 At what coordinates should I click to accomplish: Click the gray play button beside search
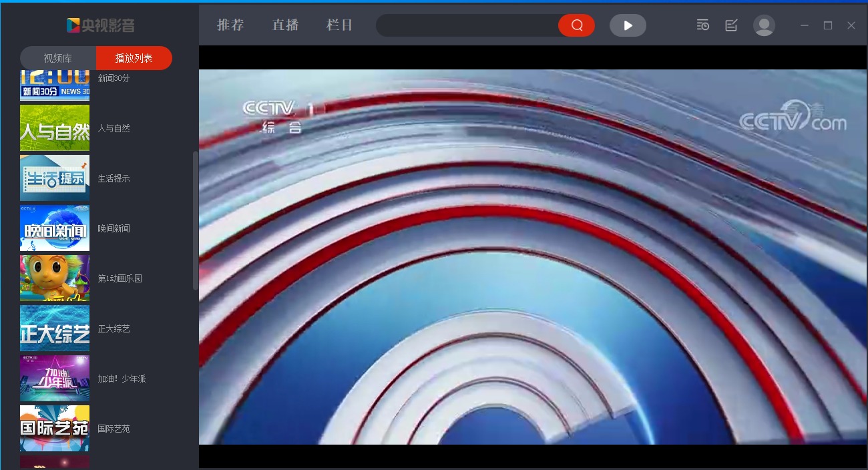point(628,25)
